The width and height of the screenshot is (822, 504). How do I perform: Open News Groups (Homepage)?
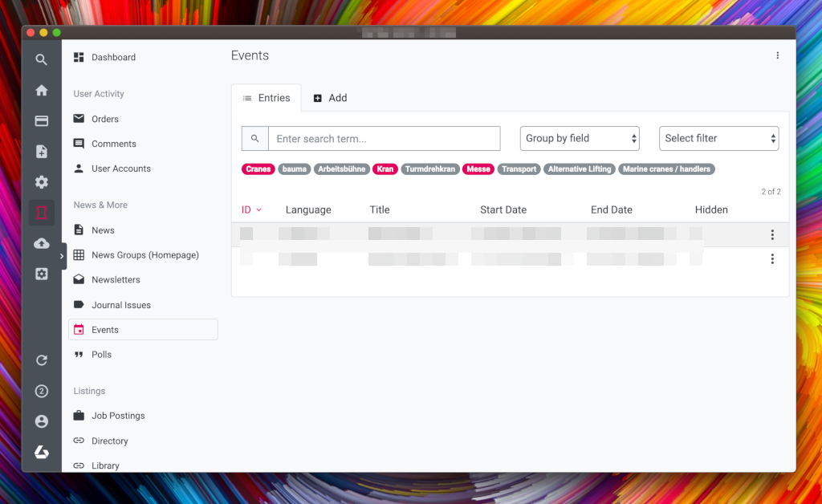tap(145, 255)
